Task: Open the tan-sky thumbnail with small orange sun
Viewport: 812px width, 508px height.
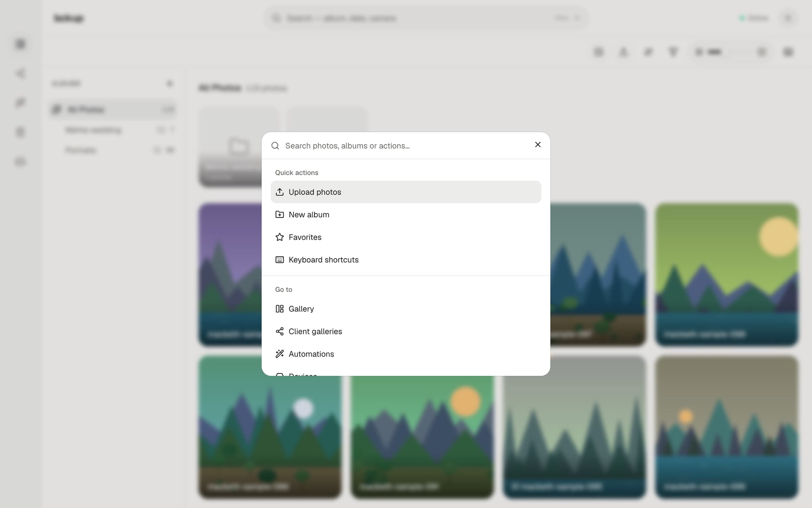Action: [x=727, y=427]
